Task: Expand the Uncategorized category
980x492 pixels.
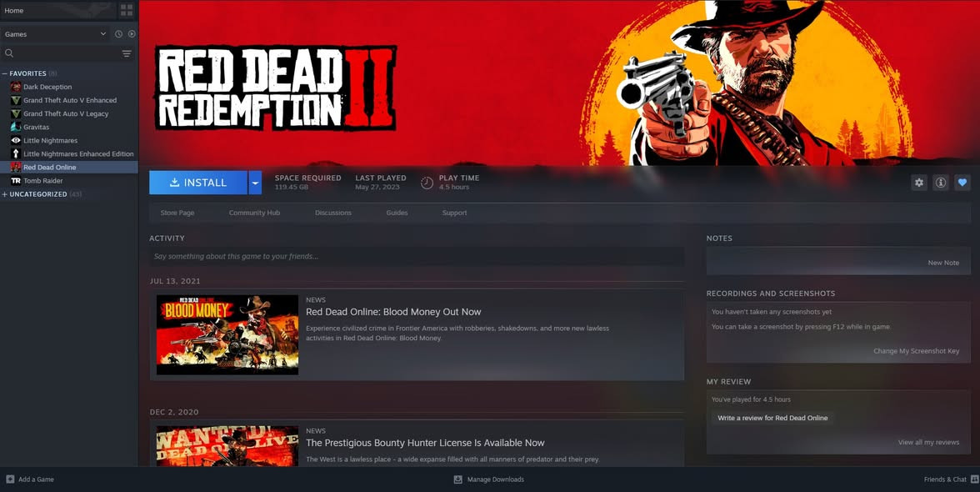Action: tap(5, 194)
